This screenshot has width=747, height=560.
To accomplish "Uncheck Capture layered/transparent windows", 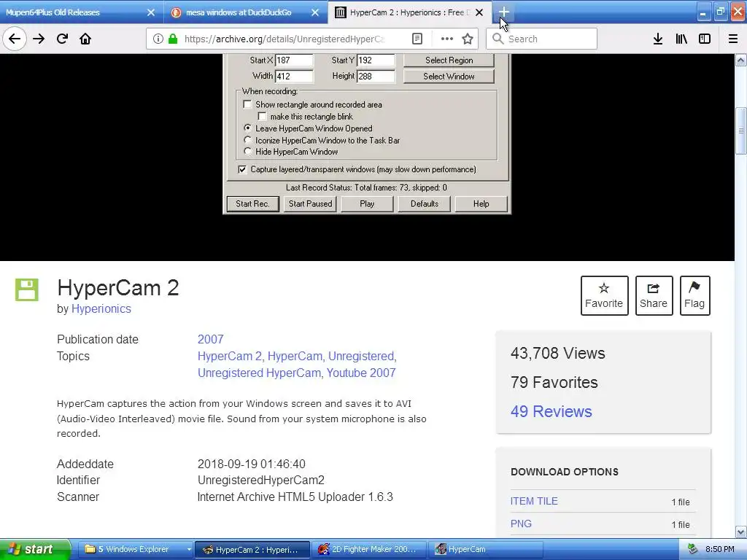I will tap(242, 169).
